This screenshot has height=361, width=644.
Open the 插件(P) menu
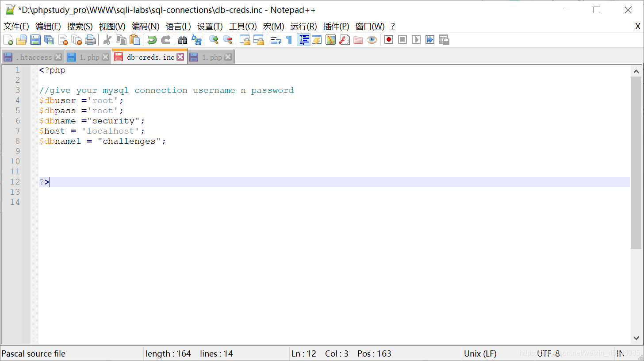click(336, 27)
